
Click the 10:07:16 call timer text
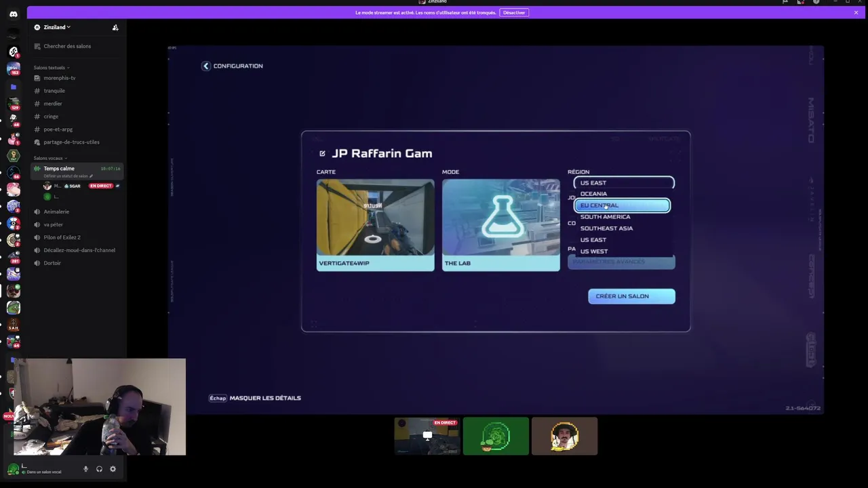tap(111, 169)
